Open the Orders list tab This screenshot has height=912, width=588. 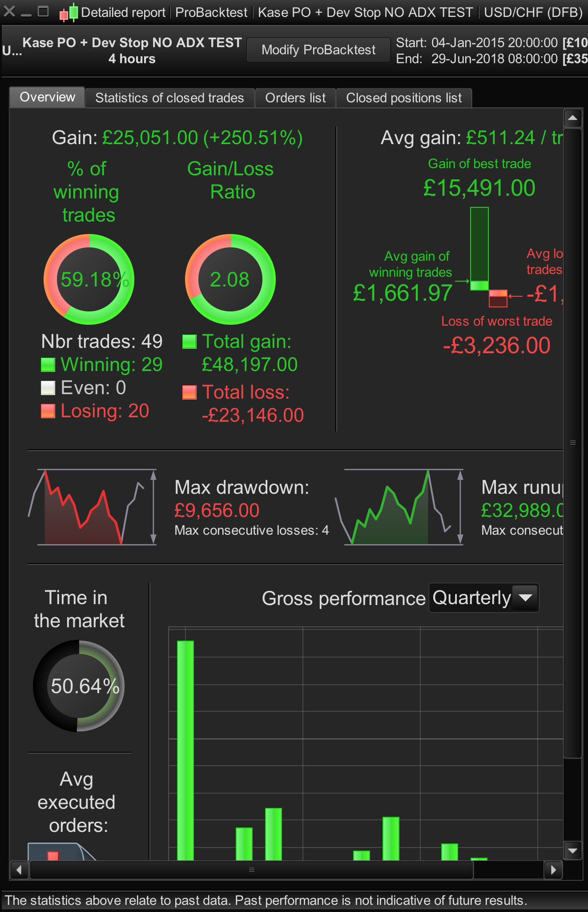pos(295,98)
